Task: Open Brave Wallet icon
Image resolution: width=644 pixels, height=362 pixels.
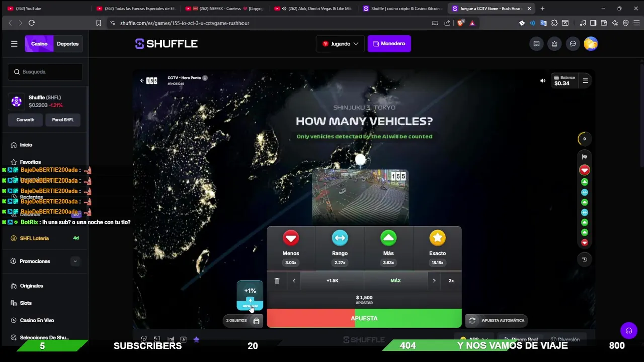Action: [x=604, y=23]
